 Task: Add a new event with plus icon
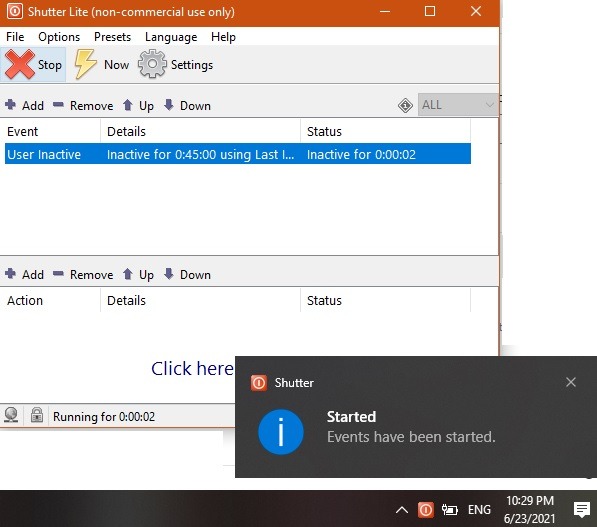24,105
